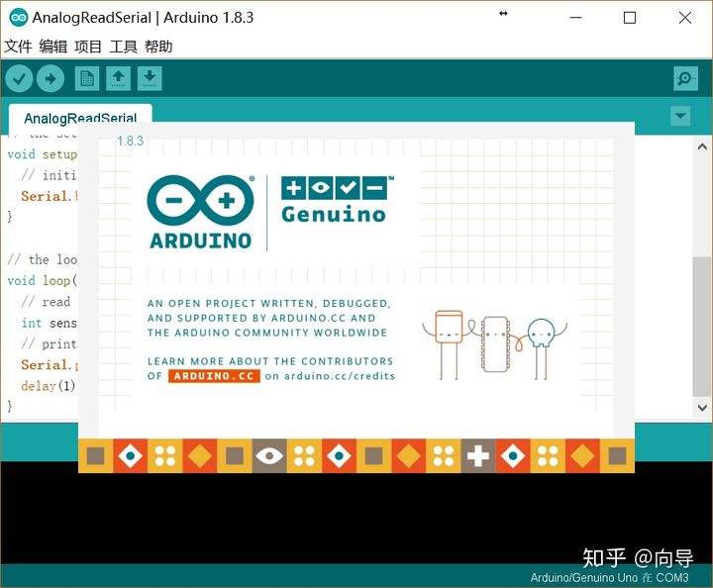Image resolution: width=713 pixels, height=588 pixels.
Task: Click the Upload arrow button
Action: coord(51,78)
